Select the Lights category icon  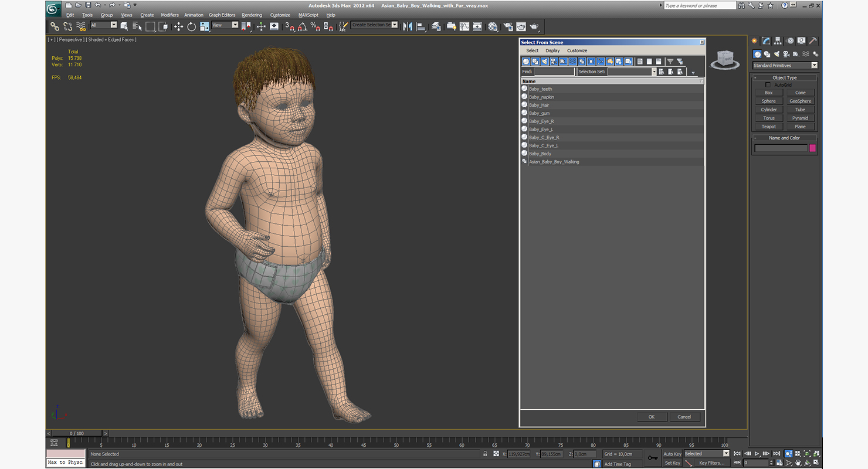(x=777, y=54)
